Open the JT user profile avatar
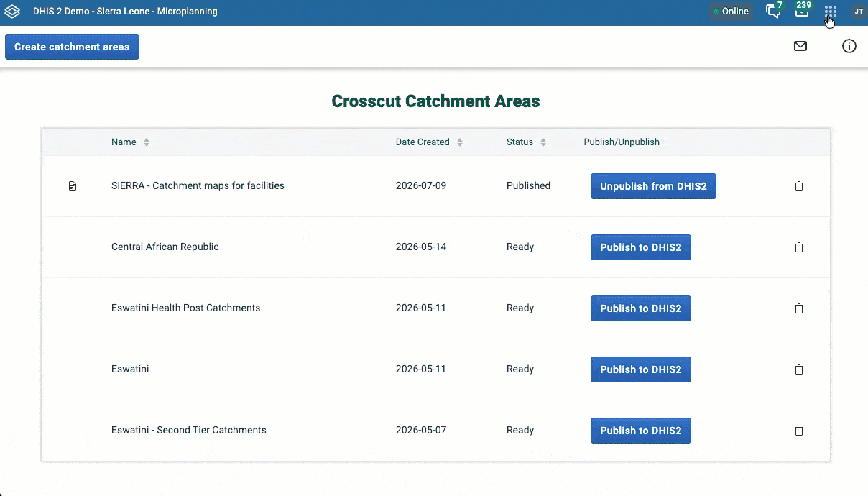 (858, 12)
